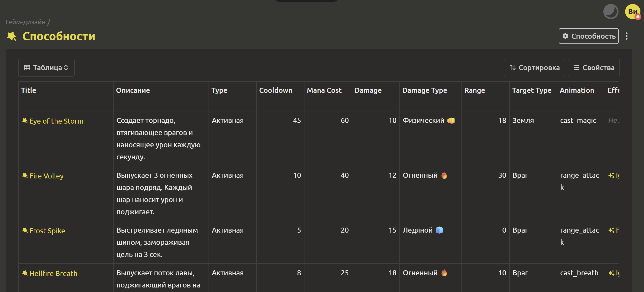Select the Враг target in Fire Volley row
Screen dimensions: 644x292
[520, 175]
